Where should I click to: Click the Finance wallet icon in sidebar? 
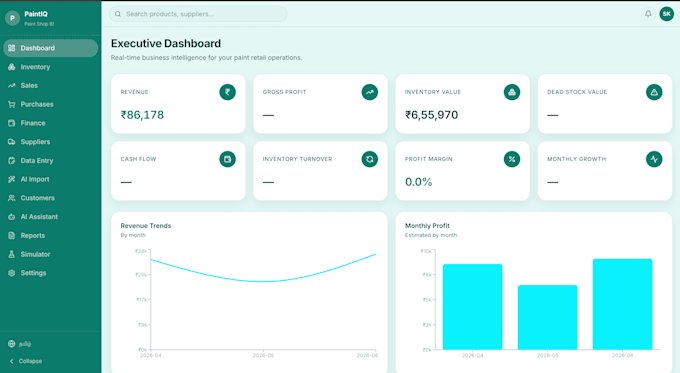coord(12,123)
